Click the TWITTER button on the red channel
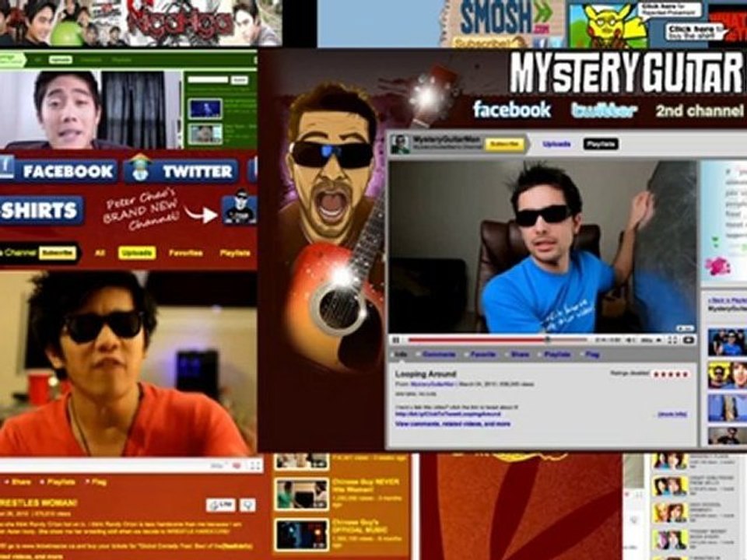Viewport: 747px width, 560px height. pos(181,171)
